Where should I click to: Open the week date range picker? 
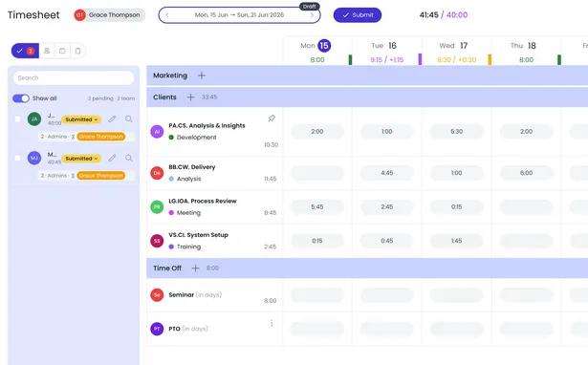[x=239, y=15]
